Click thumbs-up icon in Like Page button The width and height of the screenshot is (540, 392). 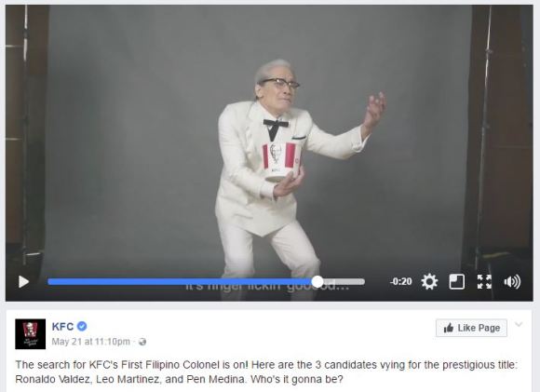[449, 328]
